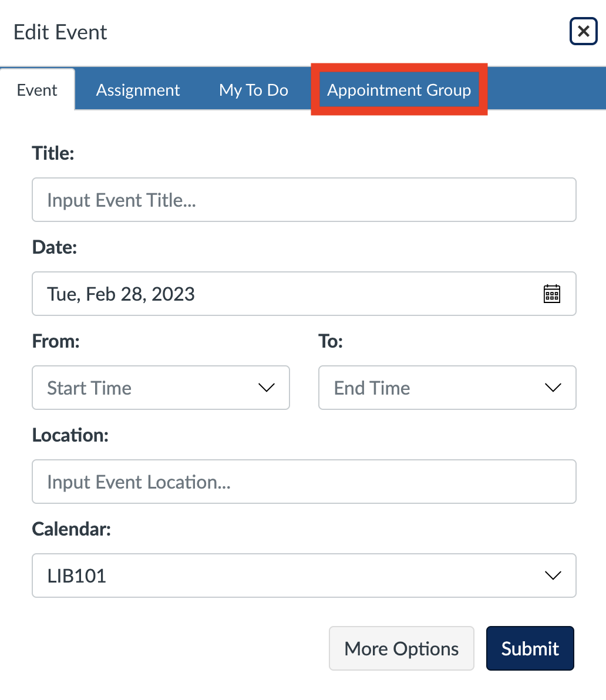Switch to the Event tab

37,90
